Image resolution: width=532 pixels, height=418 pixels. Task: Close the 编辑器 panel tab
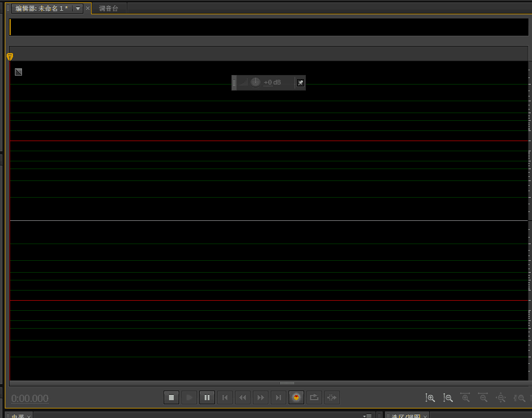coord(87,8)
